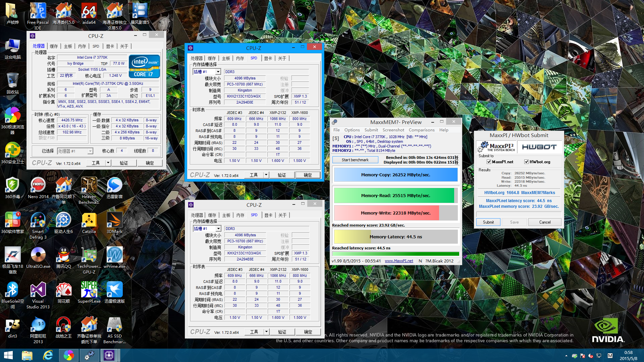Launch dirt3 desktop icon
The image size is (644, 362).
point(13,327)
